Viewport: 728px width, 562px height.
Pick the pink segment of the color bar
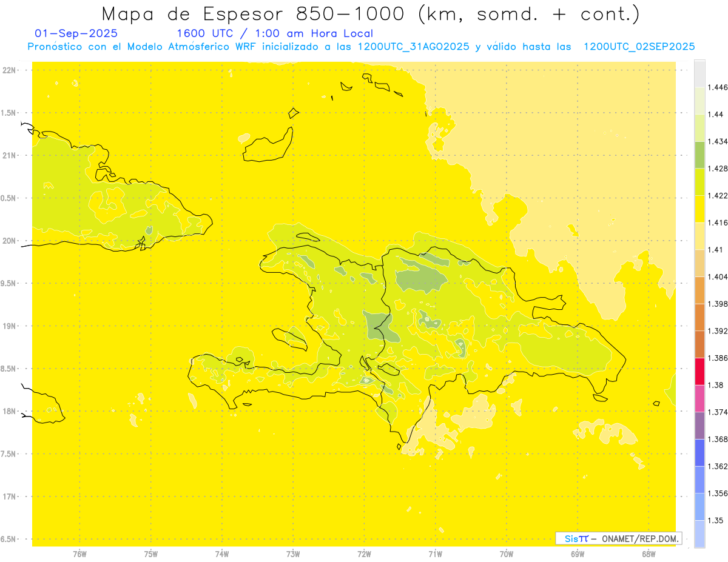click(x=699, y=398)
